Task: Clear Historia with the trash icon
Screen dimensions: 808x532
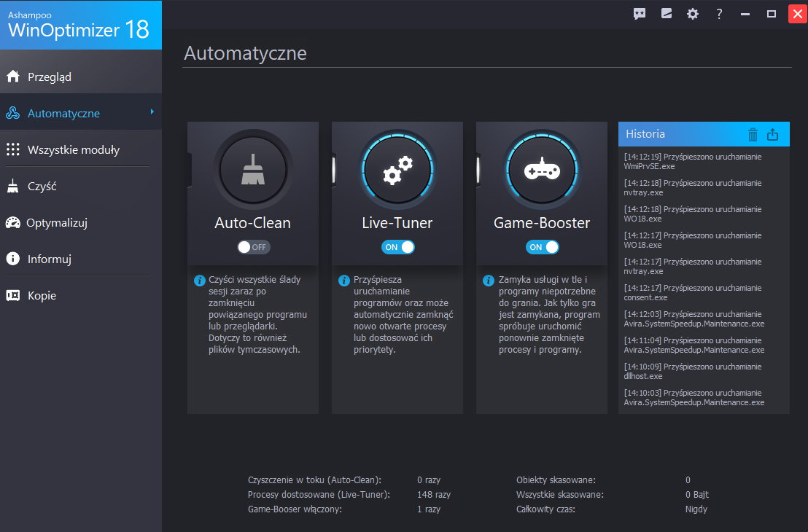Action: point(753,134)
